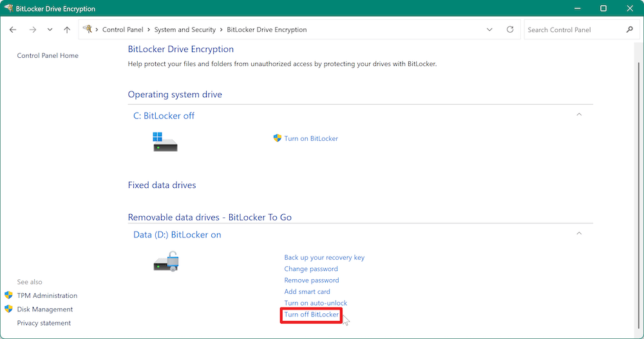
Task: Open Disk Management
Action: click(x=45, y=309)
